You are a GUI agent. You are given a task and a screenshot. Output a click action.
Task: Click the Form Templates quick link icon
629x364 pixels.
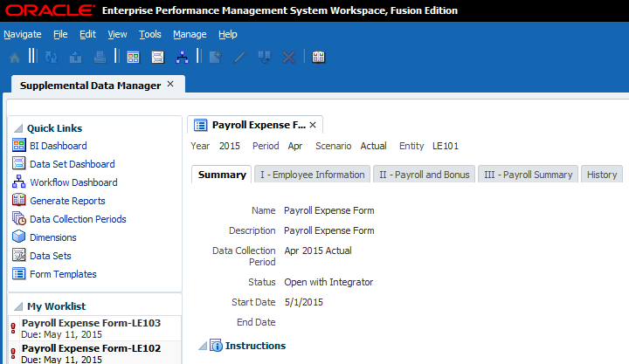click(x=19, y=273)
